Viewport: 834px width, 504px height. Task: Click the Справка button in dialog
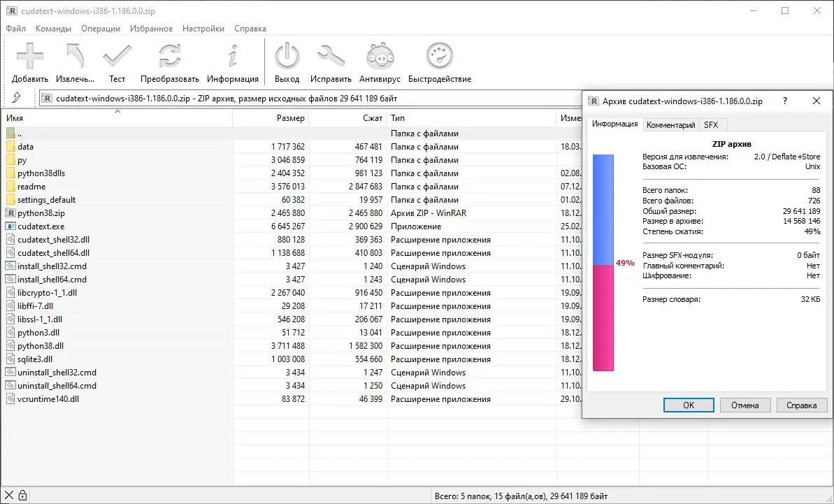pyautogui.click(x=802, y=405)
